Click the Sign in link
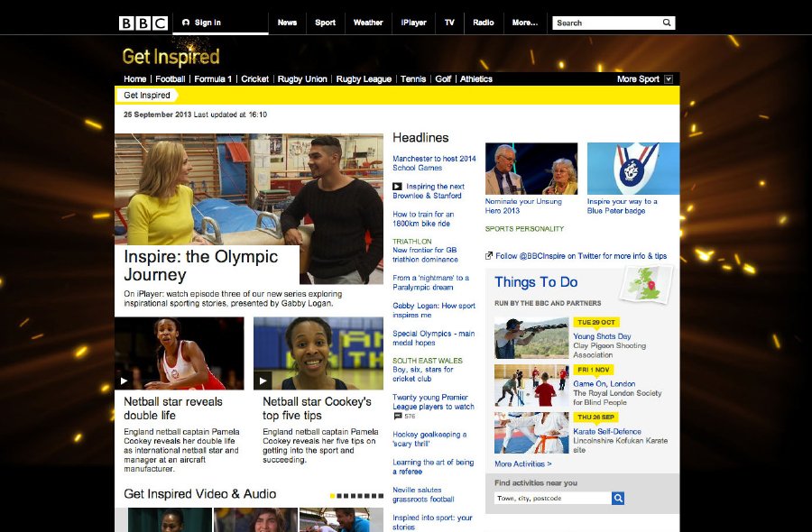This screenshot has height=532, width=812. pyautogui.click(x=208, y=23)
